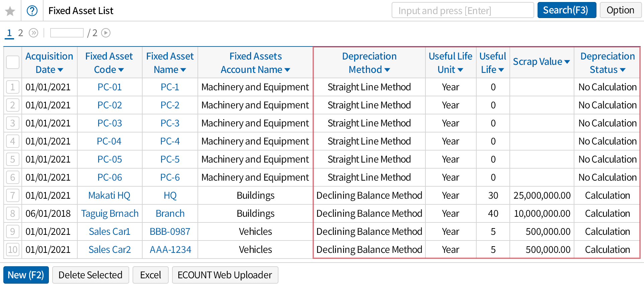Click the ECOUNT Web Uploader button
Screen dimensions: 644x287
click(225, 275)
